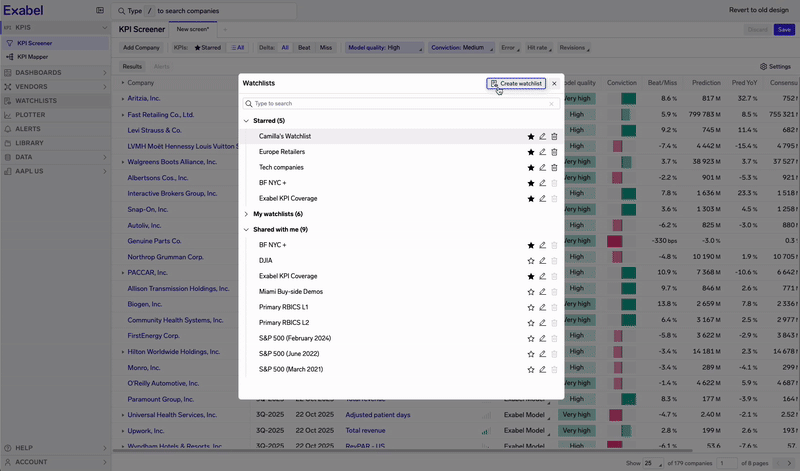Collapse the Shared with me section
Image resolution: width=800 pixels, height=471 pixels.
(246, 230)
